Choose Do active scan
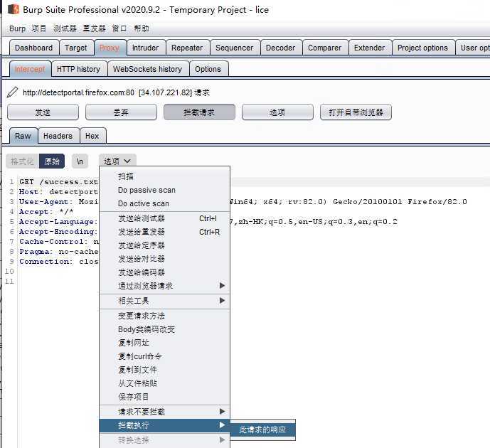 165,203
